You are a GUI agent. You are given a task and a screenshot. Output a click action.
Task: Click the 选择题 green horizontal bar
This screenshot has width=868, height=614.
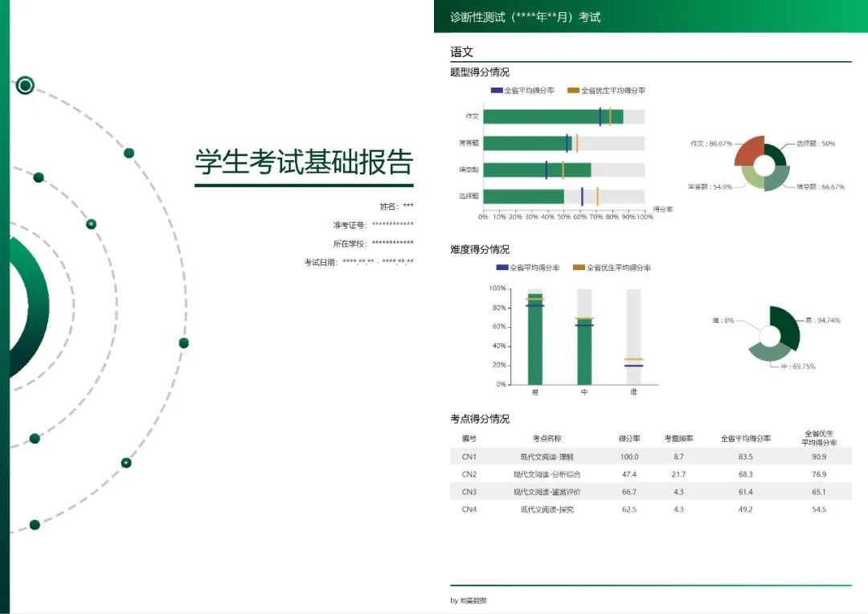click(524, 196)
